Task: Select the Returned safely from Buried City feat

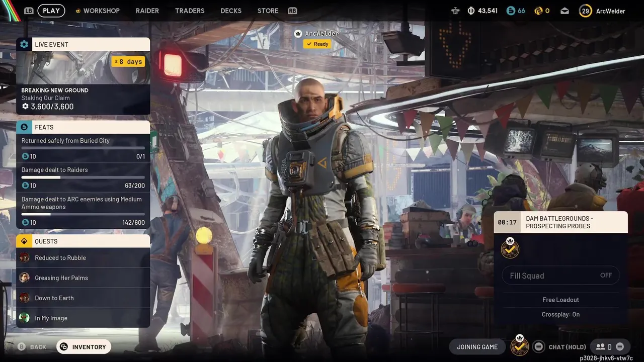Action: 83,148
